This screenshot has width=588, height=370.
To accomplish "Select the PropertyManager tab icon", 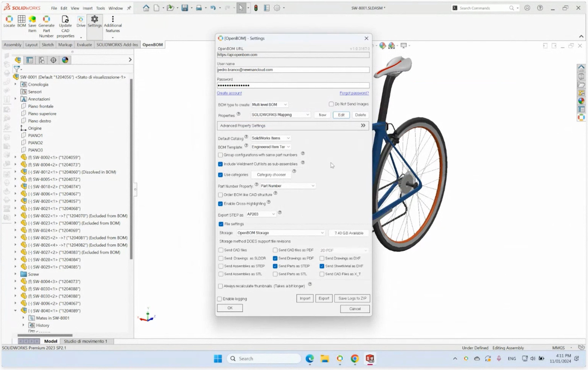I will [30, 60].
